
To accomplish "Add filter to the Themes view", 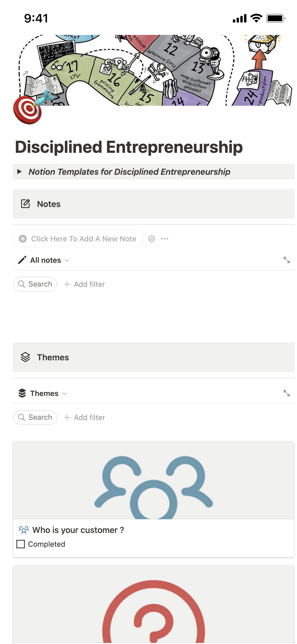I will (x=84, y=417).
